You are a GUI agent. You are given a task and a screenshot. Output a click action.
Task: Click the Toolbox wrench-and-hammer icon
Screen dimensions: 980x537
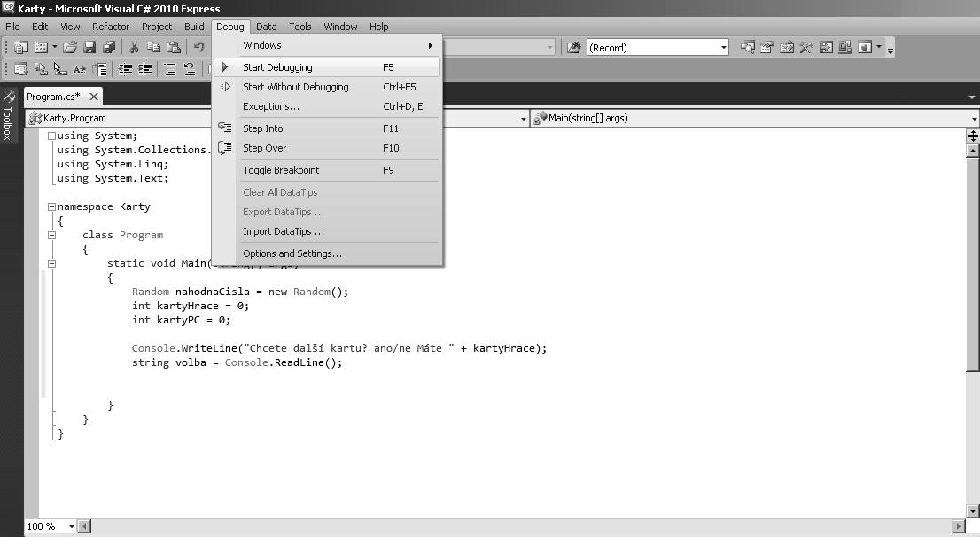pyautogui.click(x=806, y=48)
